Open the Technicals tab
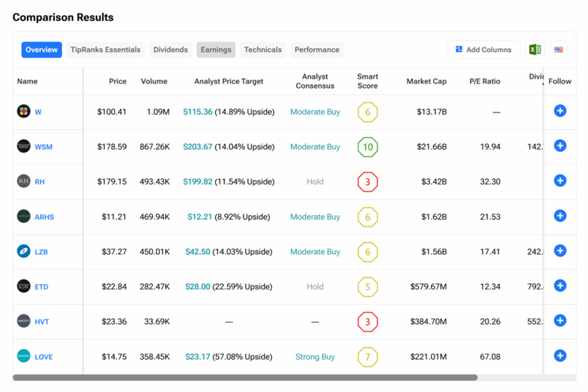The height and width of the screenshot is (392, 588). click(263, 50)
